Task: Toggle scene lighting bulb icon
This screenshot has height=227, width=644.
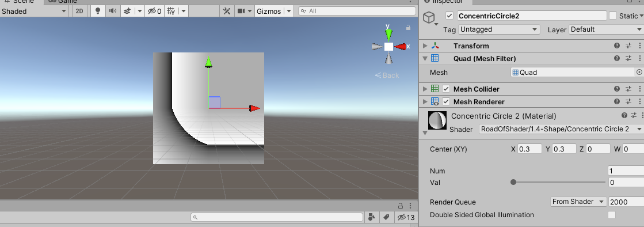Action: click(98, 11)
